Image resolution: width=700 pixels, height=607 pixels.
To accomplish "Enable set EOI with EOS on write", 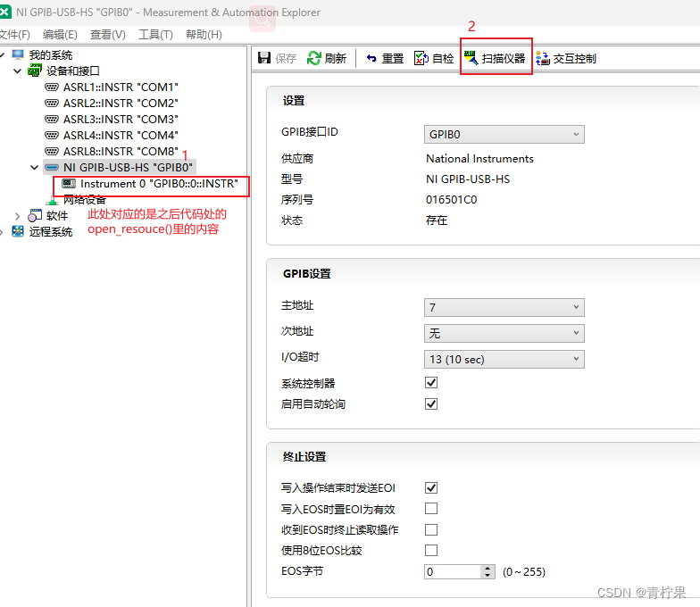I will [430, 509].
